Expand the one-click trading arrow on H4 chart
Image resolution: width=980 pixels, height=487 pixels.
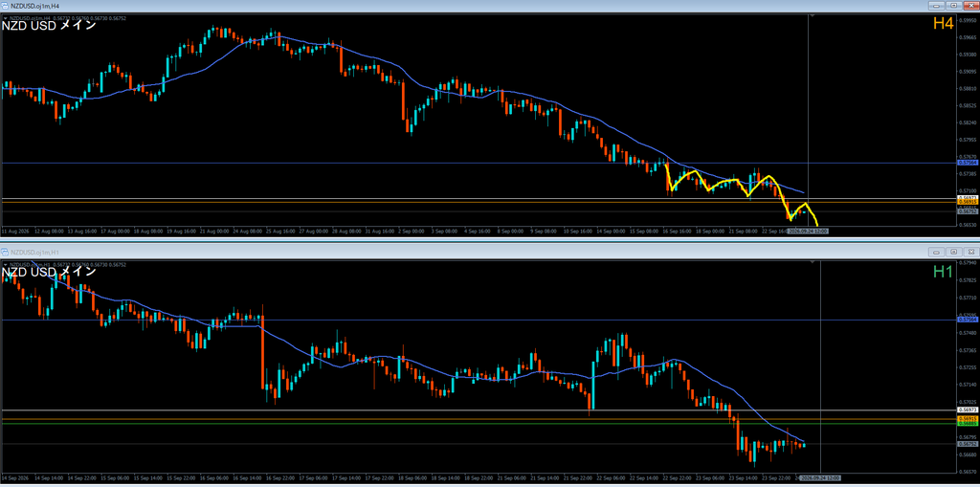coord(5,18)
